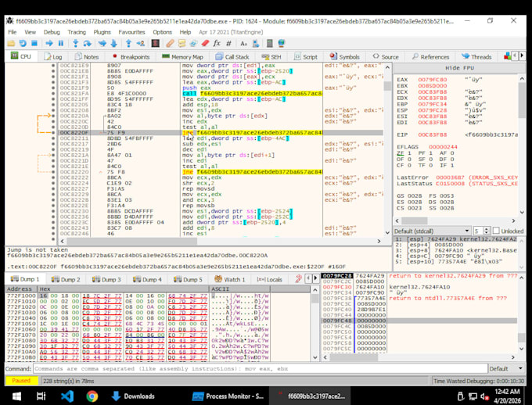Screen dimensions: 532x405
Task: Restart the debugged program
Action: pyautogui.click(x=23, y=44)
